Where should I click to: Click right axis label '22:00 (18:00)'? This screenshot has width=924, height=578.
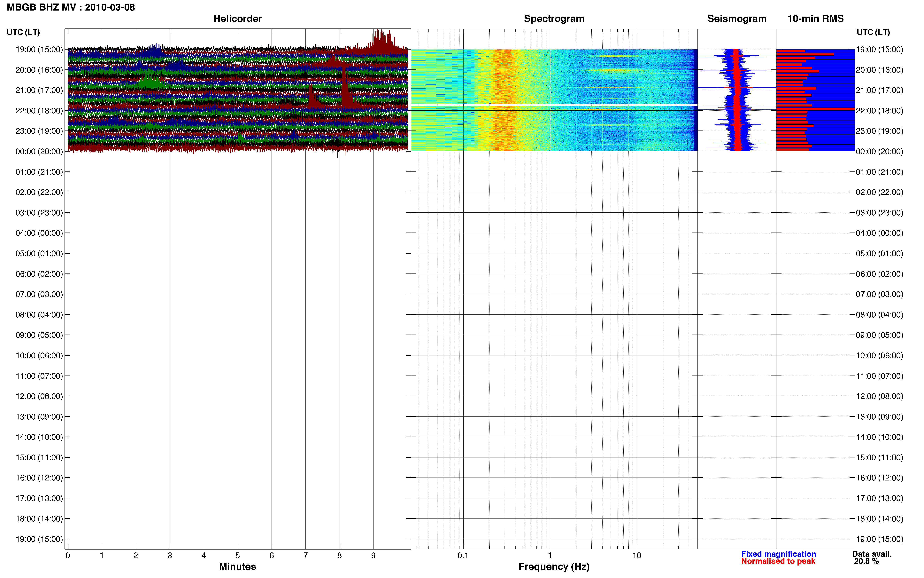click(879, 110)
